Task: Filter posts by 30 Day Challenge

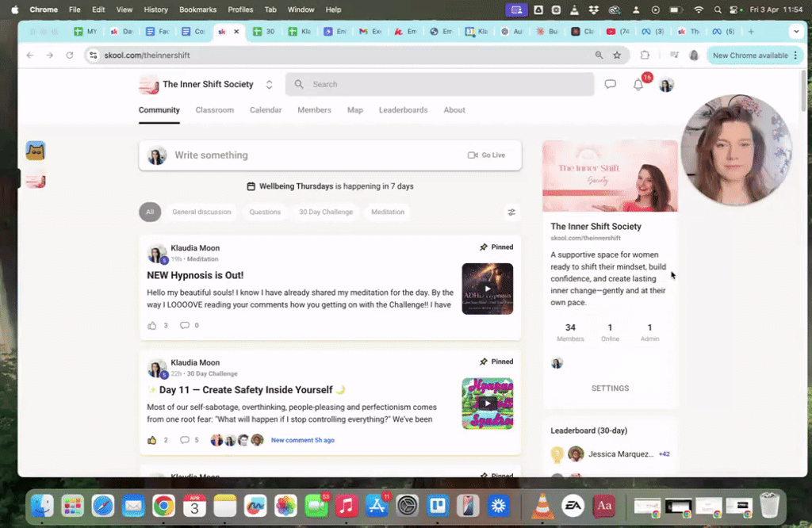Action: [326, 212]
